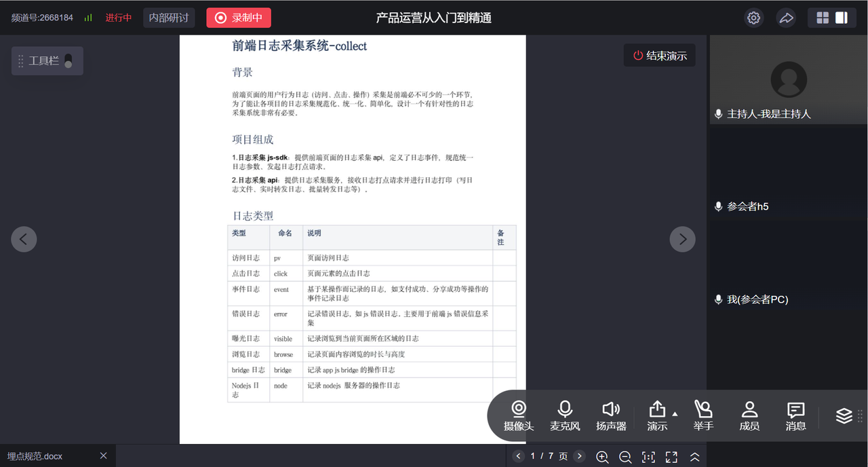868x467 pixels.
Task: Stop the 录制中 recording
Action: pos(239,18)
